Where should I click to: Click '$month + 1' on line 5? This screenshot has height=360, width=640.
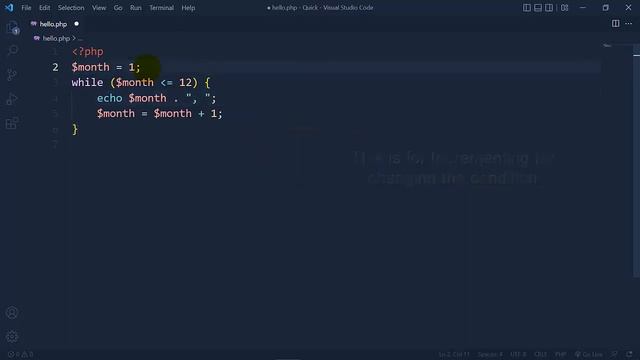(x=185, y=114)
